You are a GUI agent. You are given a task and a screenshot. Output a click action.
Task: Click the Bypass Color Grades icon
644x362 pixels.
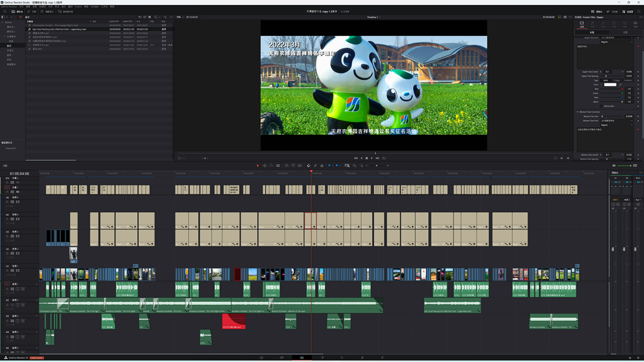click(x=559, y=17)
